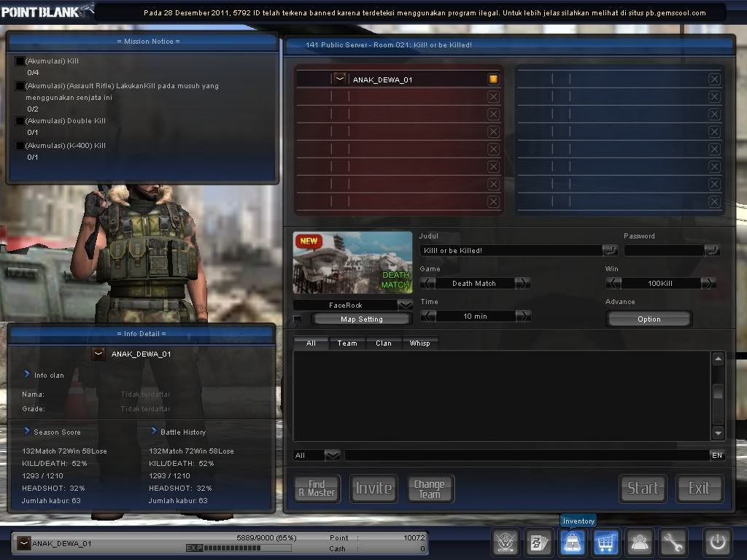Open the community friends icon
The width and height of the screenshot is (747, 560).
639,542
